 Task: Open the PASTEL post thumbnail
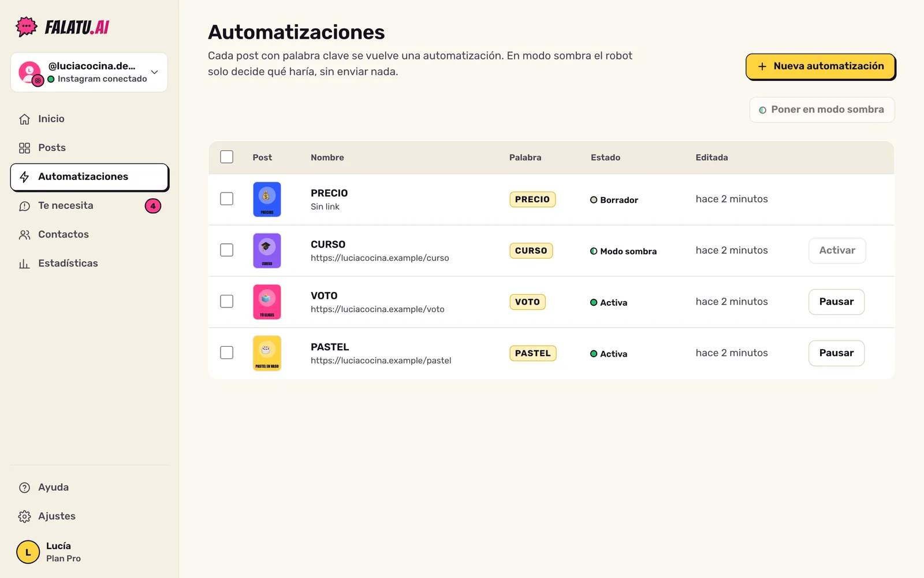point(267,353)
